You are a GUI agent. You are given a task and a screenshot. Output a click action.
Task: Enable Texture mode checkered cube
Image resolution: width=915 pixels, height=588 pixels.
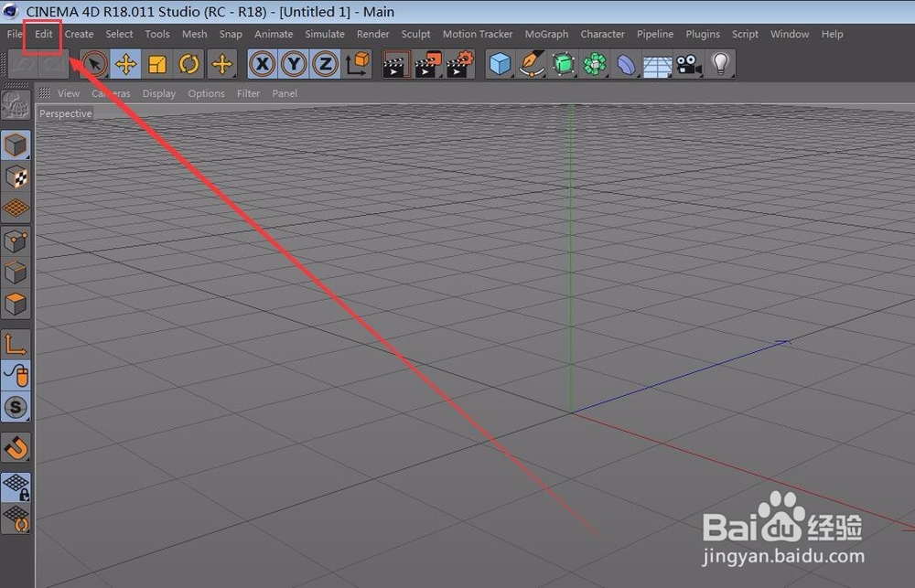tap(16, 176)
